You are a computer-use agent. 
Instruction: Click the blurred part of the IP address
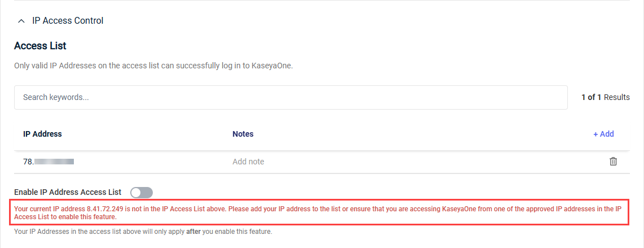(x=54, y=162)
